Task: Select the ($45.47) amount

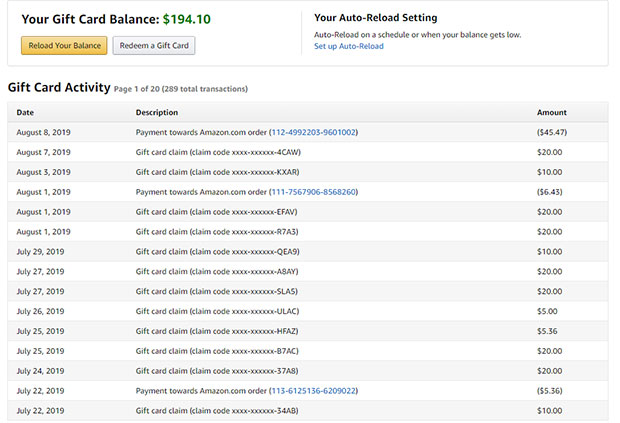Action: [552, 132]
